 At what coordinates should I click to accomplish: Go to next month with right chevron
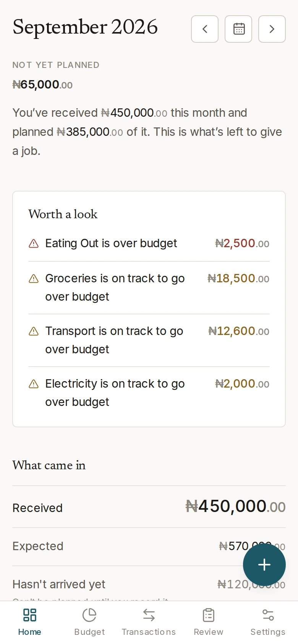tap(272, 29)
